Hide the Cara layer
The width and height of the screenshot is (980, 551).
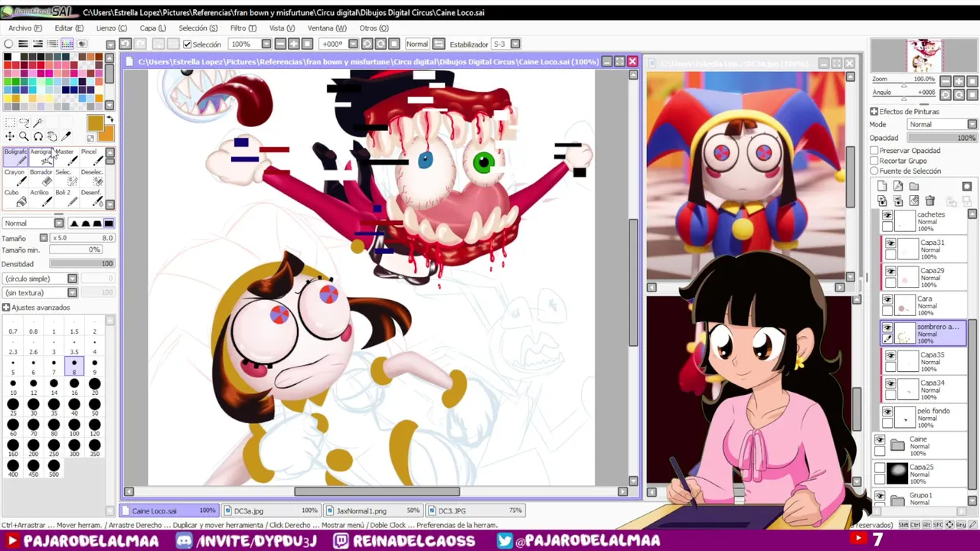pos(887,301)
